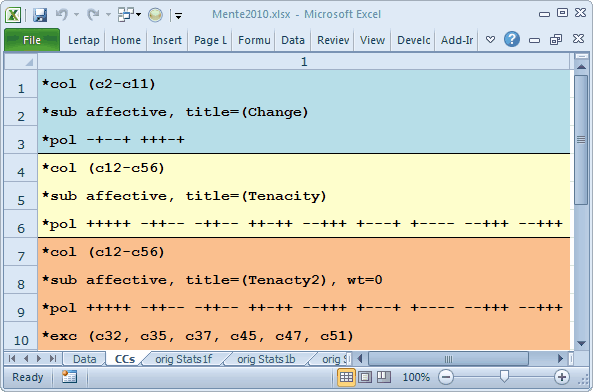Click cell with title=(Tenacity)
593x392 pixels.
pyautogui.click(x=304, y=196)
